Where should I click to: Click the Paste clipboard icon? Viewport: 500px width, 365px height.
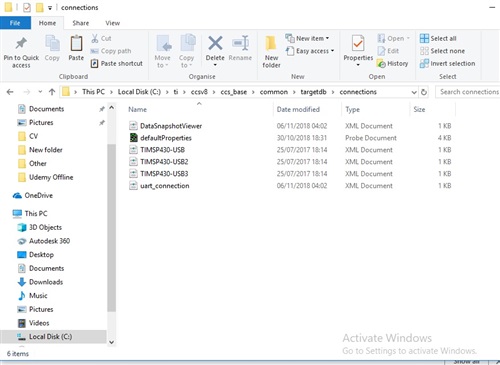coord(76,43)
